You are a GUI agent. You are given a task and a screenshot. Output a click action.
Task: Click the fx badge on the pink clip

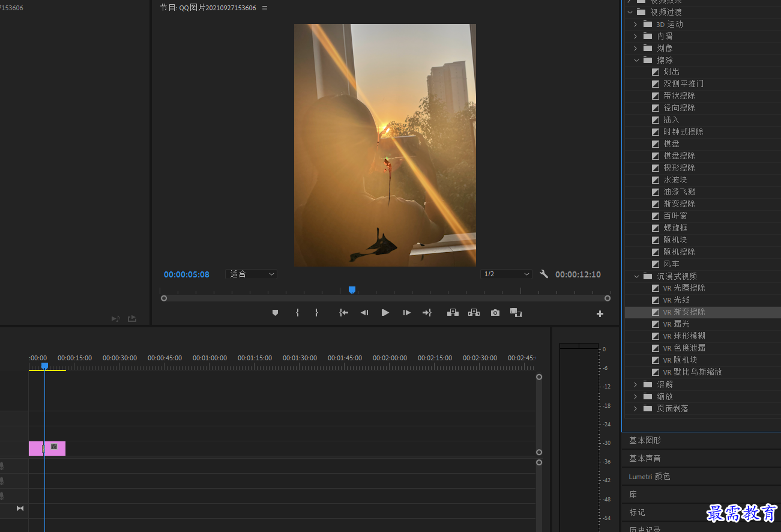54,446
